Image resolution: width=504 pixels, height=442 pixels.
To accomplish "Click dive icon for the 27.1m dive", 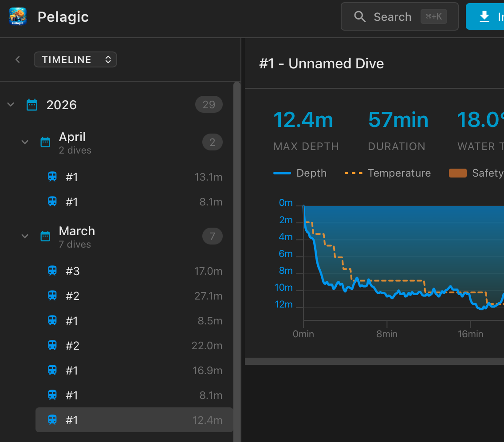I will [52, 296].
